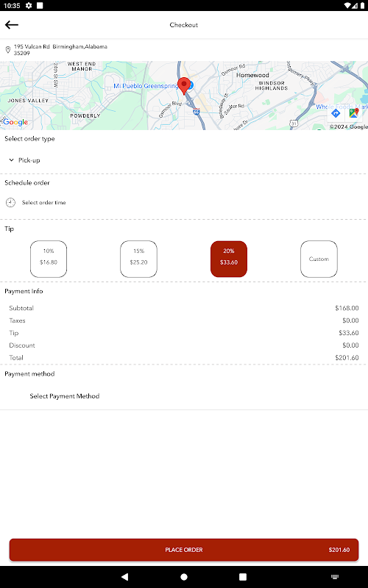The image size is (368, 588).
Task: Click the Select order type heading
Action: pos(29,139)
